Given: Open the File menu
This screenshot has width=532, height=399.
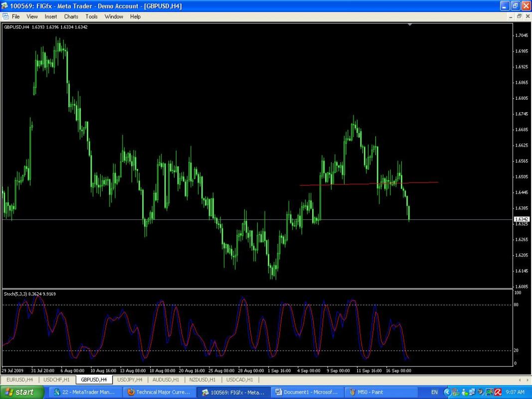Looking at the screenshot, I should click(15, 16).
